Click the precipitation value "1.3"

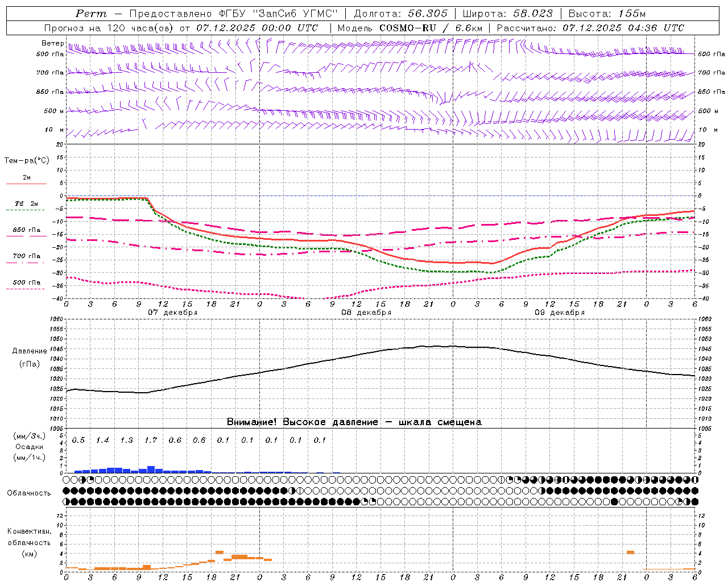(x=126, y=440)
